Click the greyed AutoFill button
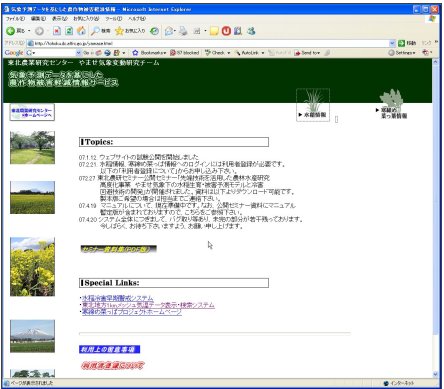Screen dimensions: 444x389 [279, 53]
